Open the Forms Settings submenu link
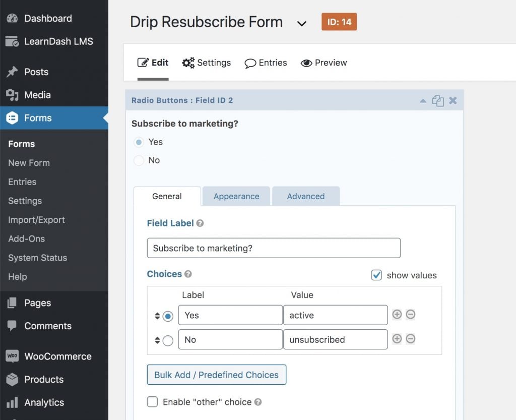 (x=25, y=201)
